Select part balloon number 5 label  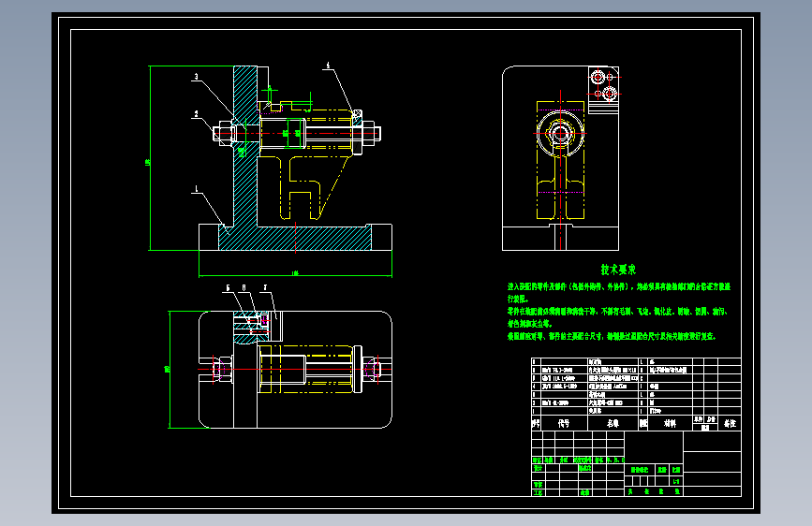[228, 288]
